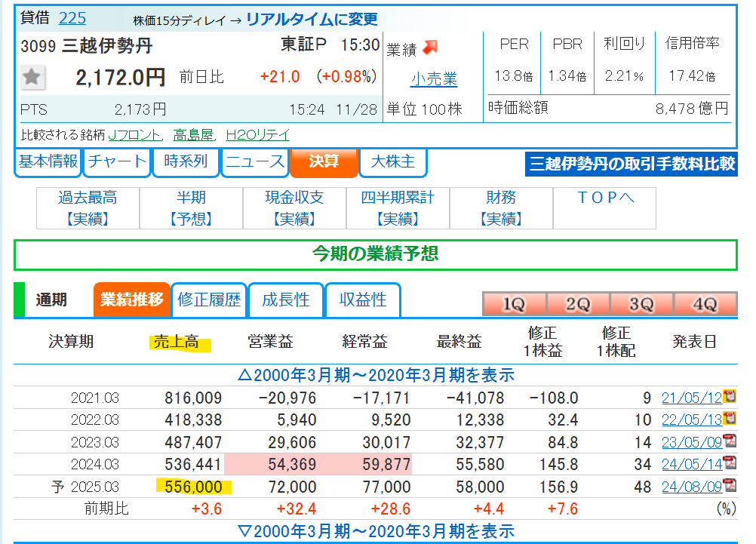Click the 最終益 column header

(x=459, y=342)
